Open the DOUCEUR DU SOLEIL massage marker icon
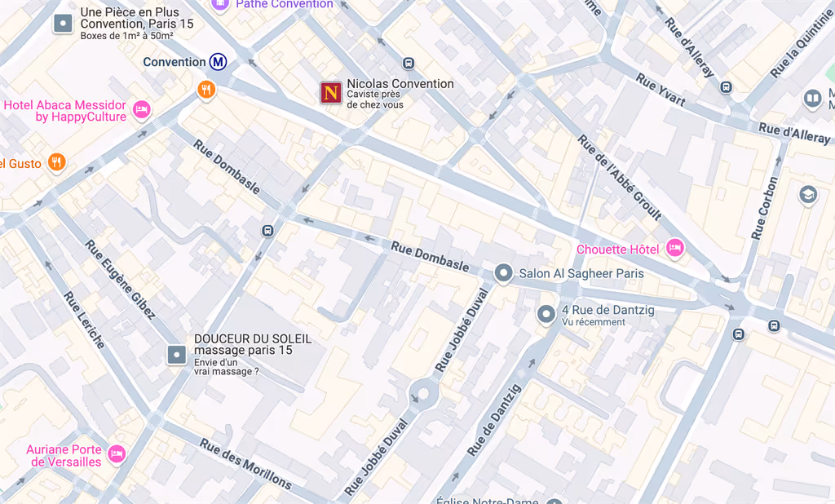The image size is (835, 504). pos(177,354)
